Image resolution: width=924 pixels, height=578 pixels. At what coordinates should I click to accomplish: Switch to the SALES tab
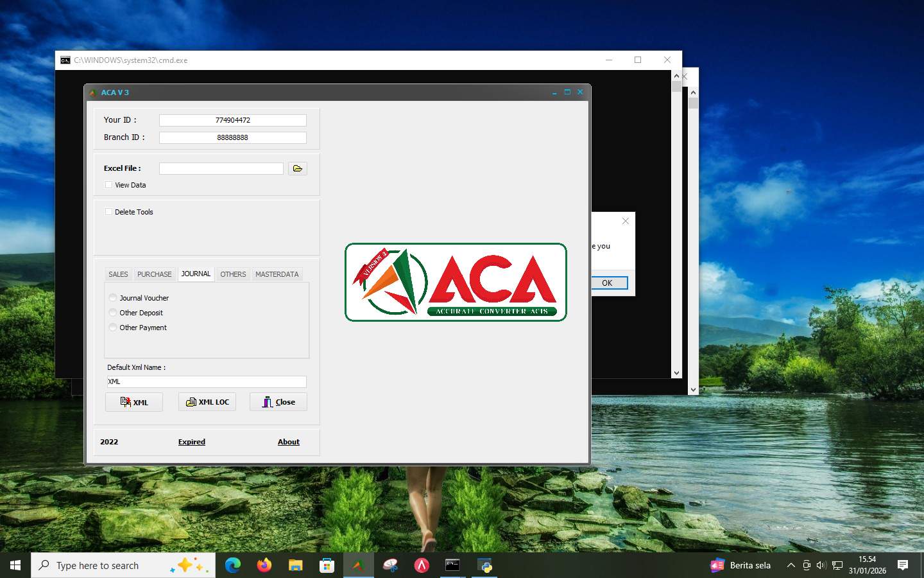[x=117, y=274]
